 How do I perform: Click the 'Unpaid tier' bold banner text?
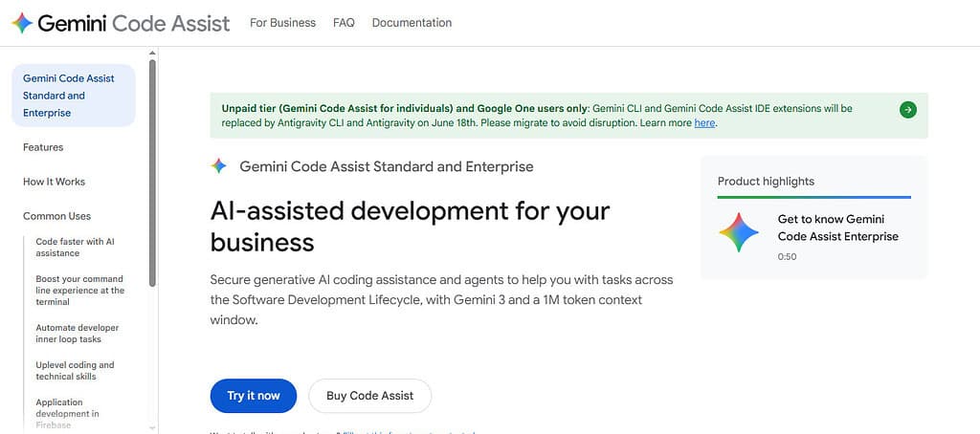[405, 108]
